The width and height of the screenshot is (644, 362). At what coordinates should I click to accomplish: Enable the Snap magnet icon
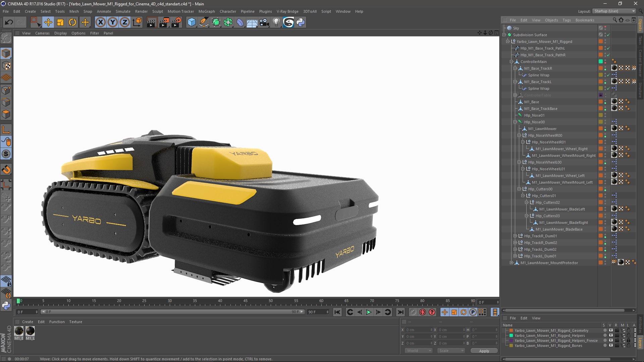6,170
